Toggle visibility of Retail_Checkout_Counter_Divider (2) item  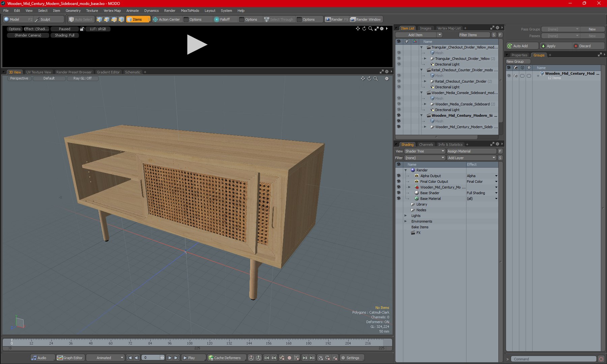click(399, 81)
